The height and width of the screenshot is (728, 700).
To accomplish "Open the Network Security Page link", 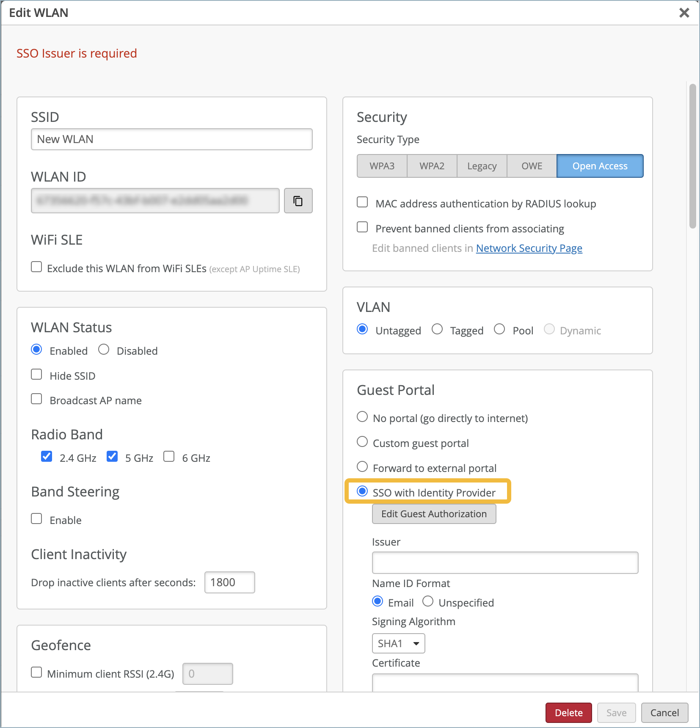I will tap(529, 248).
